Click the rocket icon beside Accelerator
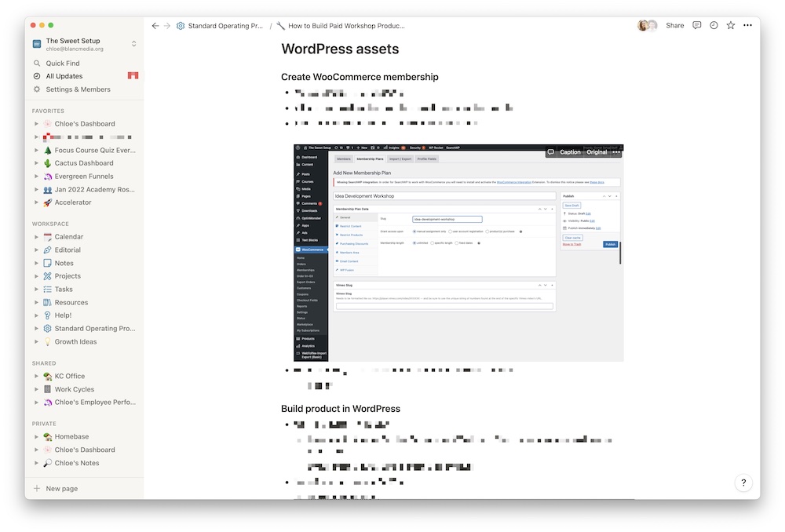Screen dimensions: 785x532 point(48,202)
